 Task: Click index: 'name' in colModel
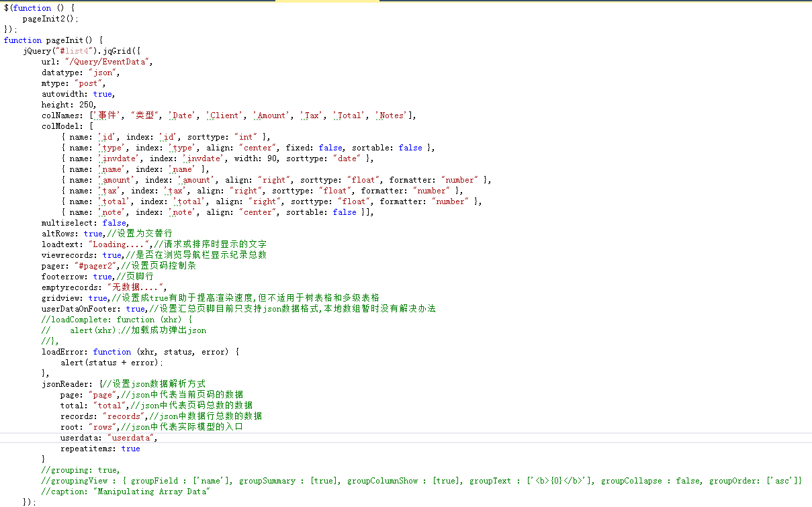point(165,169)
